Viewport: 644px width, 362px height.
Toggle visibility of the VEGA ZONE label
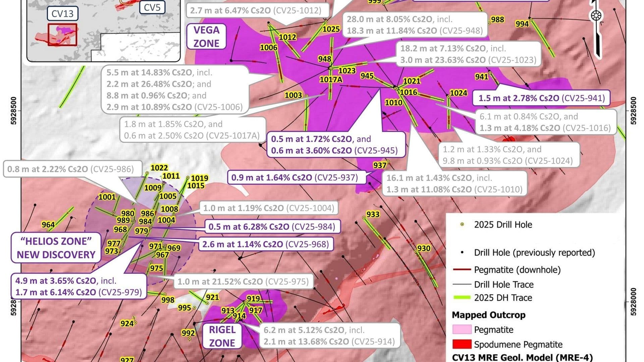click(207, 36)
